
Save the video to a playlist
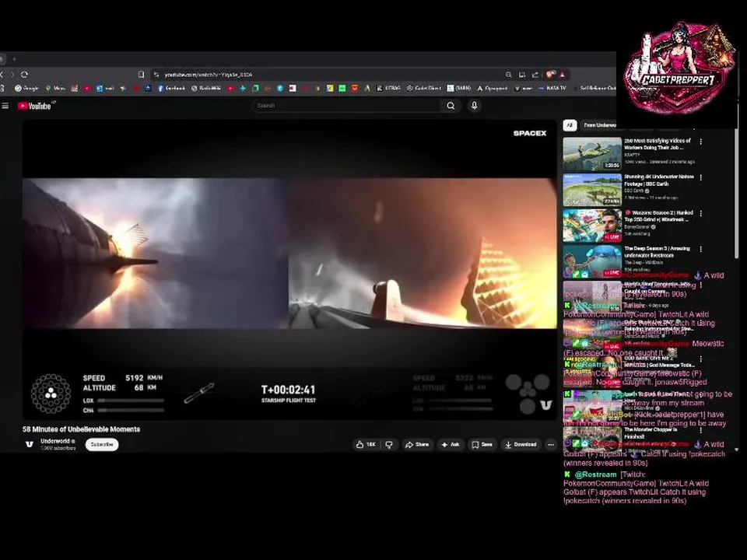482,444
